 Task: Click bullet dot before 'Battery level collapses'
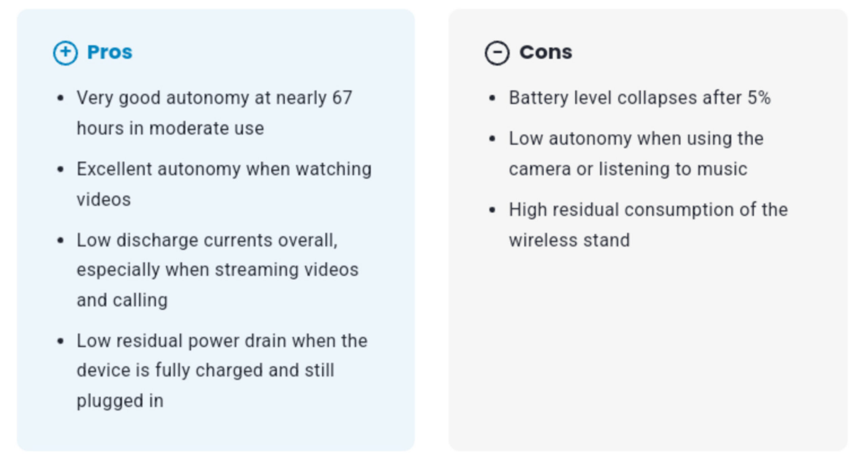pyautogui.click(x=492, y=98)
